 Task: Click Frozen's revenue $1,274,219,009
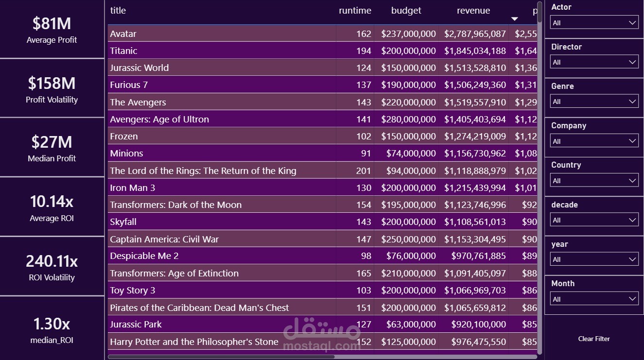click(475, 136)
